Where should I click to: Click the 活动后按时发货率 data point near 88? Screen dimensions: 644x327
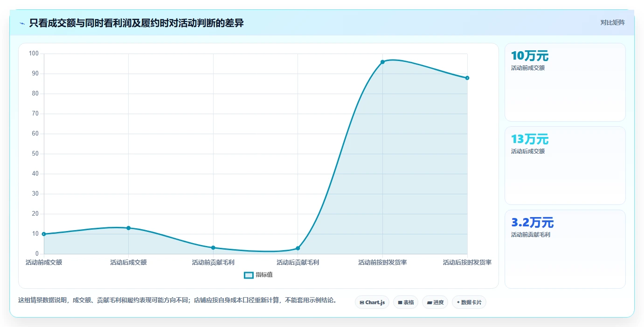pyautogui.click(x=467, y=78)
